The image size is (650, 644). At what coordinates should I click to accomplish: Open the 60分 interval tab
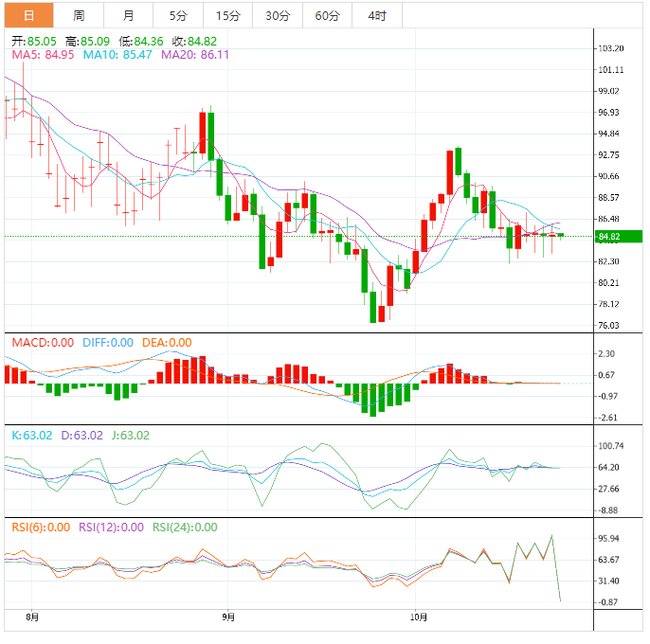click(328, 15)
